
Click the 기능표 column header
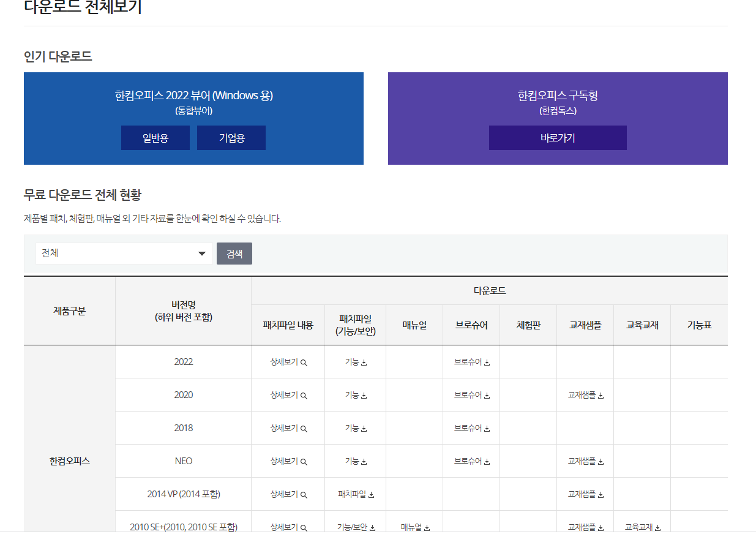click(x=699, y=325)
